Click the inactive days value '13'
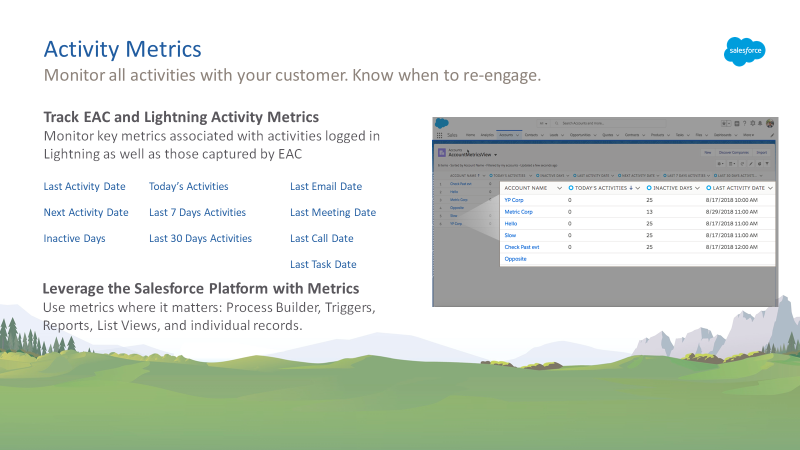 (649, 212)
